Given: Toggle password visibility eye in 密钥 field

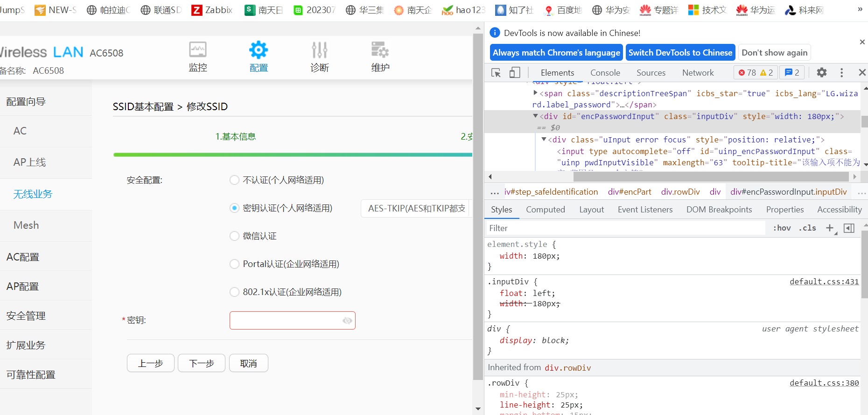Looking at the screenshot, I should pos(347,321).
